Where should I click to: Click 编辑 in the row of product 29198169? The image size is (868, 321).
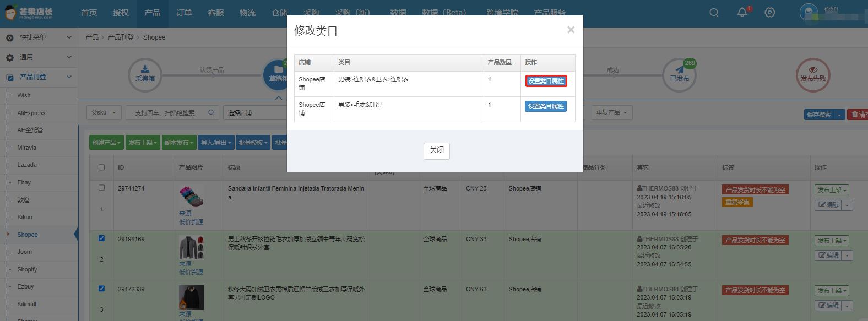tap(828, 255)
